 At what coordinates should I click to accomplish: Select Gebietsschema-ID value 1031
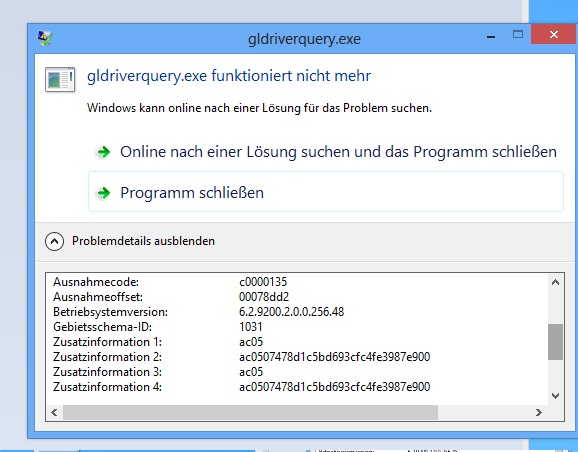[x=251, y=327]
